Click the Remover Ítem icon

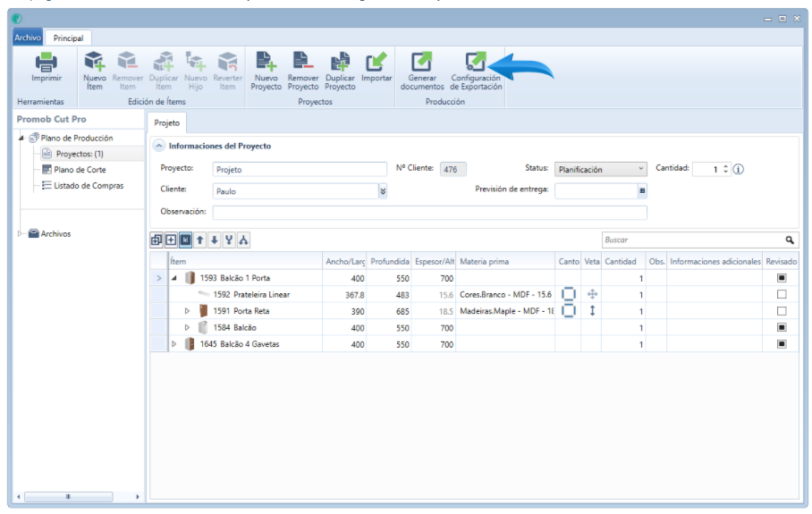(127, 61)
